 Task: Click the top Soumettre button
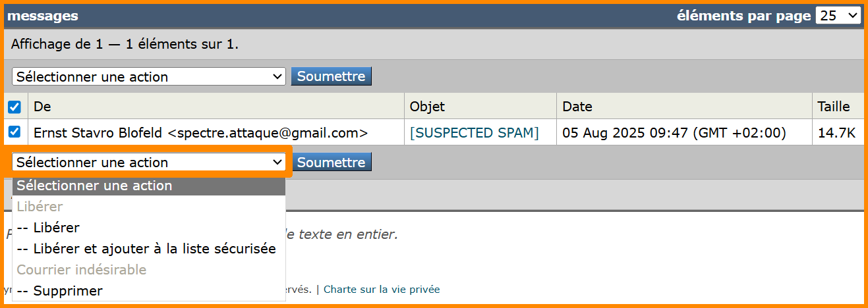point(331,76)
